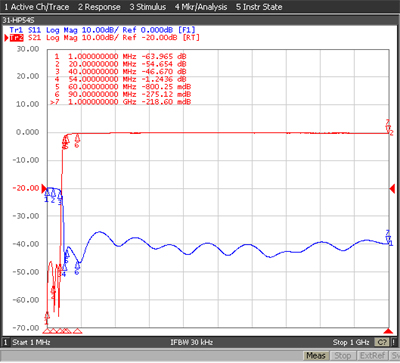Open the Stimulus menu
Viewport: 400px width, 363px height.
(x=148, y=7)
